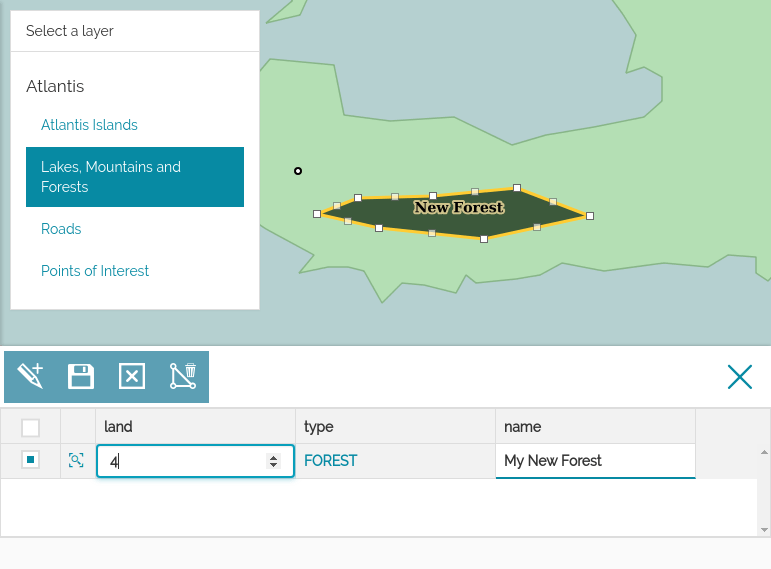Select the Atlantis Islands layer

(89, 125)
